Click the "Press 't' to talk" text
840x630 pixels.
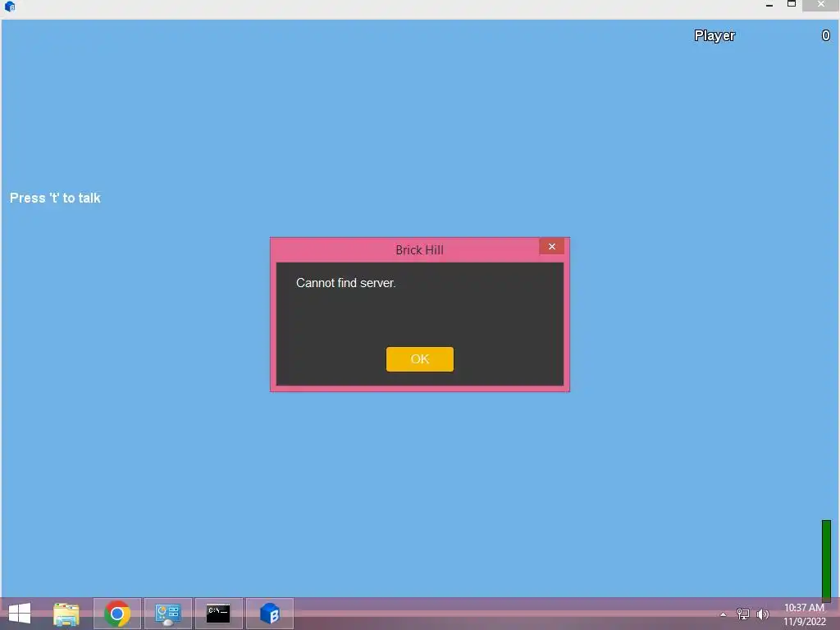click(x=55, y=199)
